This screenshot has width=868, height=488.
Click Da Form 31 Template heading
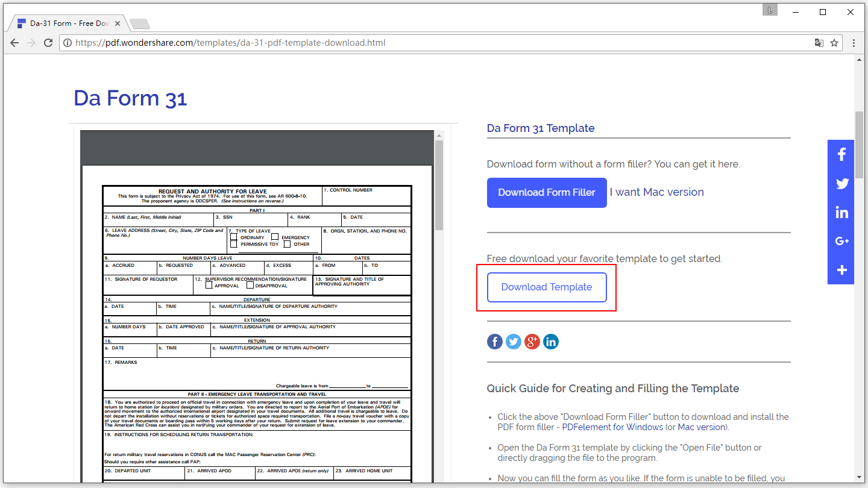click(x=541, y=128)
